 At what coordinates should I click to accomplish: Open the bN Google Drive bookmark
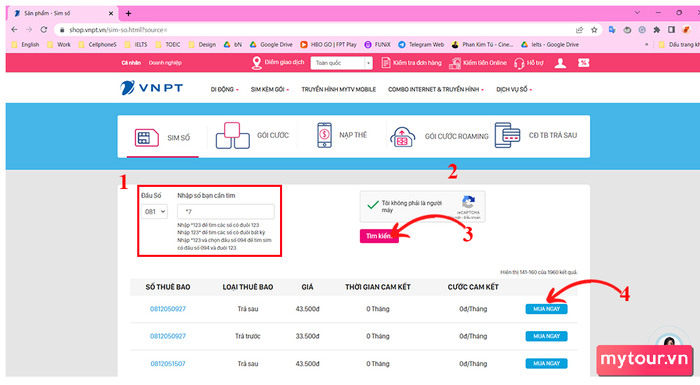233,45
